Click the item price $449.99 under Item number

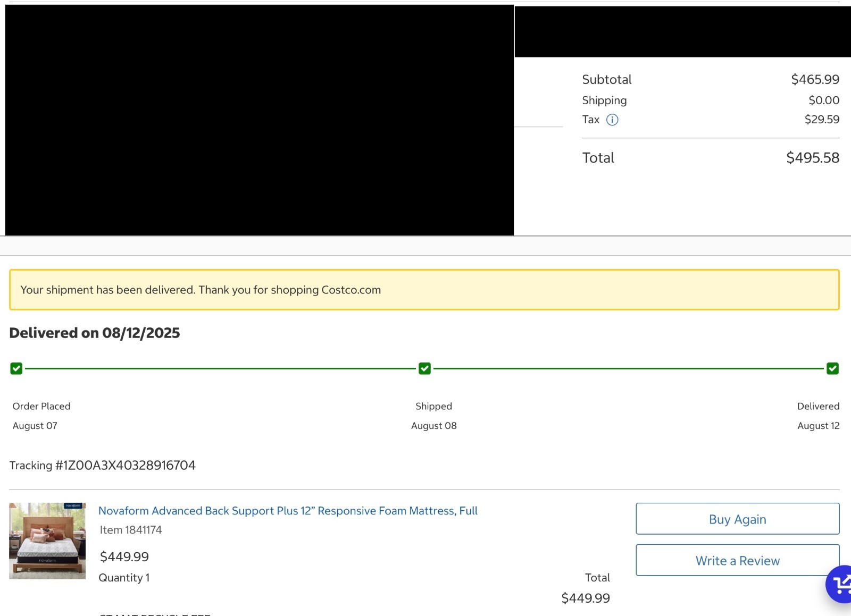point(124,556)
